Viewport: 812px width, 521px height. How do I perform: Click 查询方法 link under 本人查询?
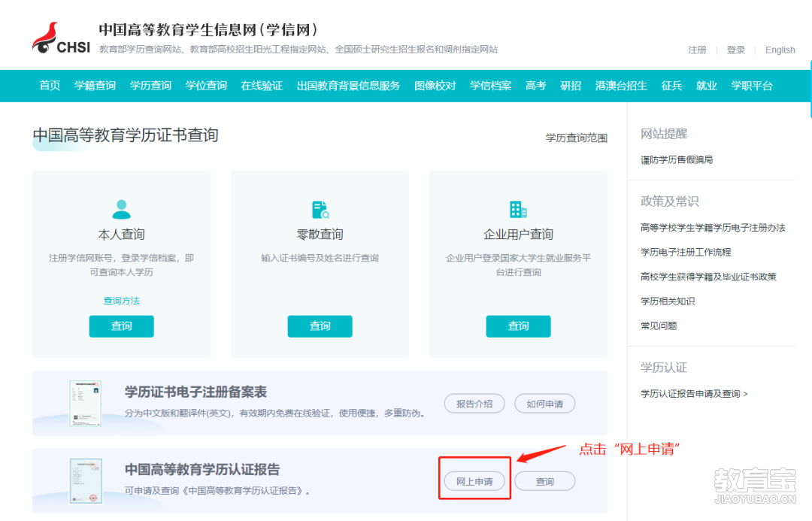121,301
